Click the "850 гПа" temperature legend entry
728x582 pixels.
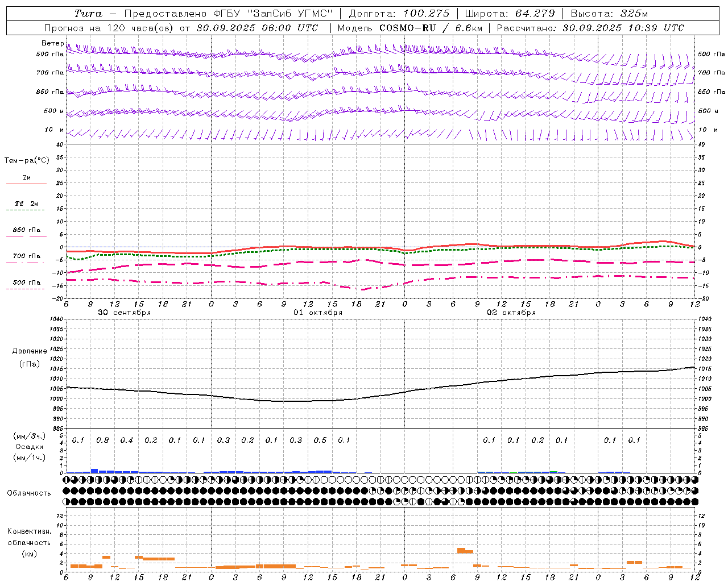[x=27, y=230]
